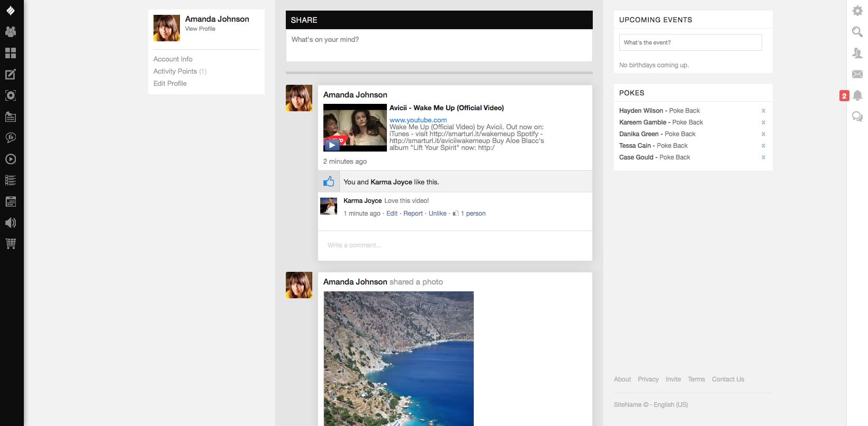This screenshot has width=868, height=426.
Task: Click the circled play icon in sidebar
Action: click(11, 159)
